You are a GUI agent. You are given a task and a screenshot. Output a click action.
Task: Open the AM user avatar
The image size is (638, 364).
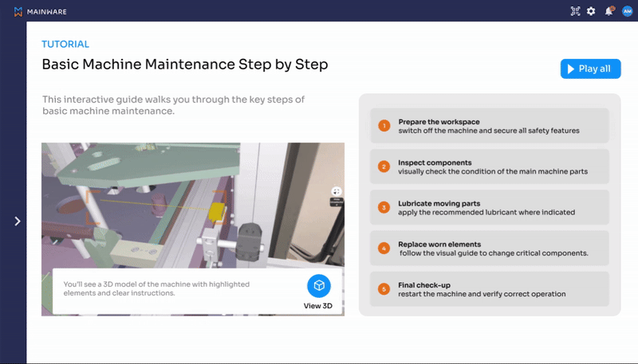627,11
